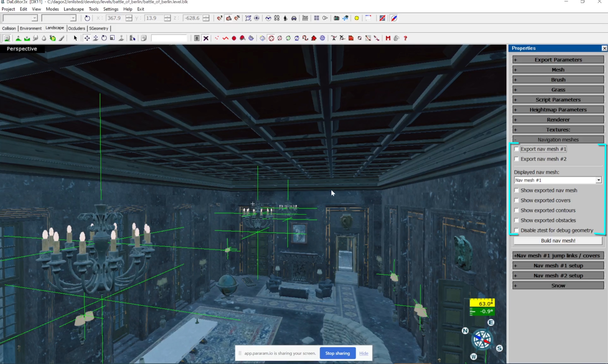The image size is (608, 364).
Task: Select the arrow pointer tool
Action: (x=75, y=38)
